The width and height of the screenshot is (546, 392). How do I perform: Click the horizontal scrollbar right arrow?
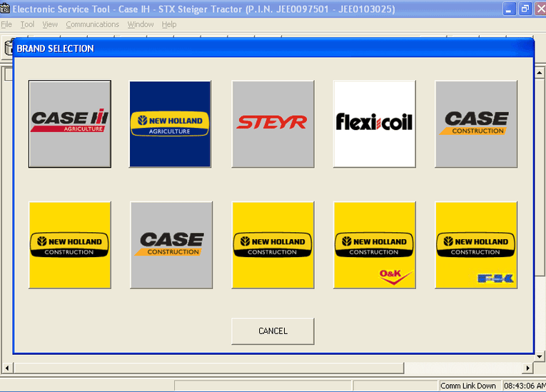527,368
